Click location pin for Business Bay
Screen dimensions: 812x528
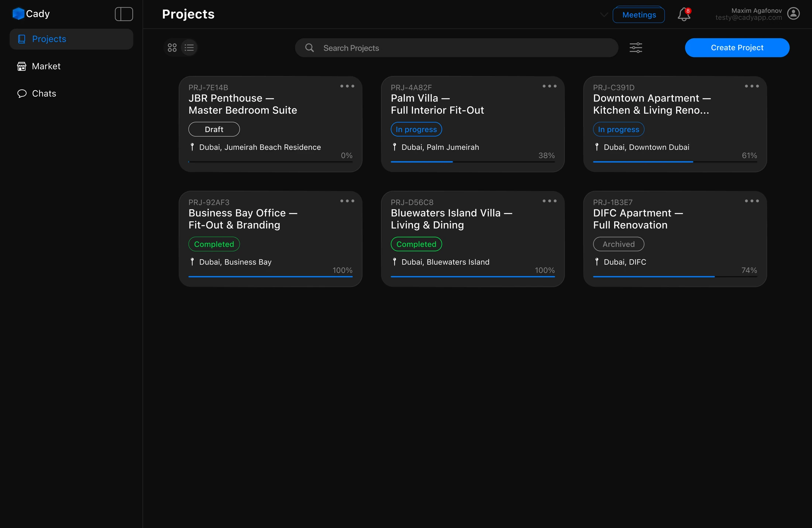pyautogui.click(x=192, y=262)
